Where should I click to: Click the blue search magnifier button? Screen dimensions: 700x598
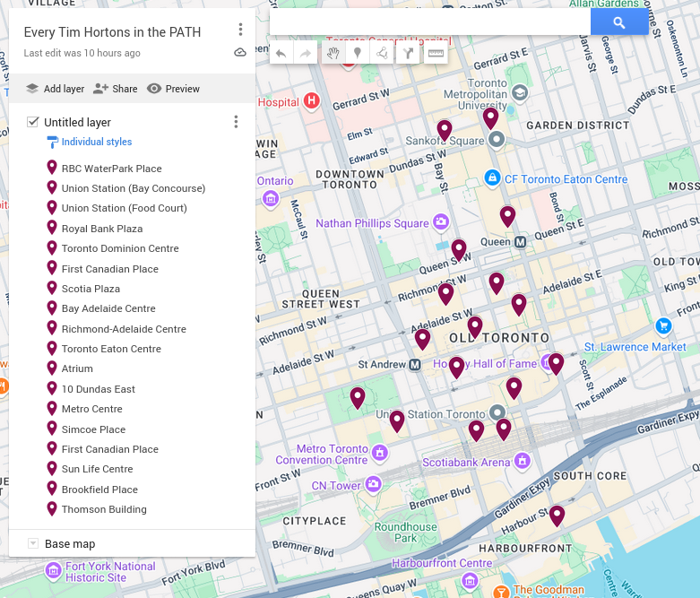click(618, 22)
